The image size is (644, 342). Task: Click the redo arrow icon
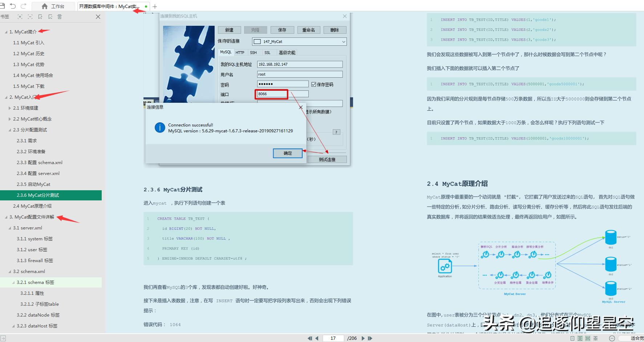pyautogui.click(x=23, y=6)
